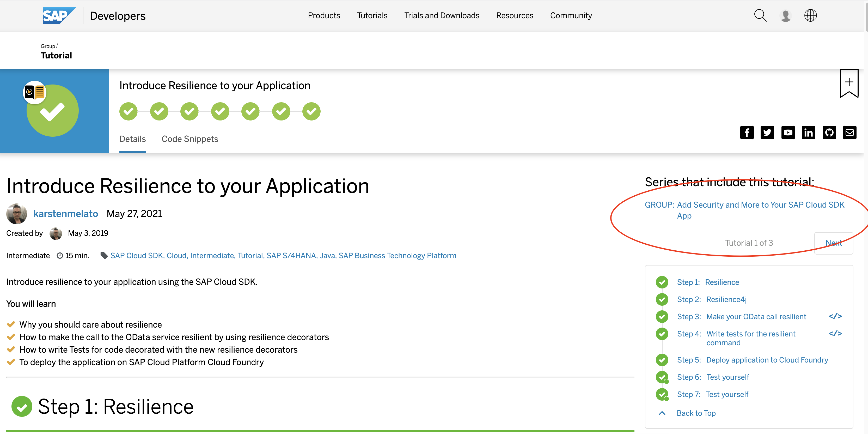Viewport: 868px width, 434px height.
Task: Open the language globe icon
Action: (x=811, y=15)
